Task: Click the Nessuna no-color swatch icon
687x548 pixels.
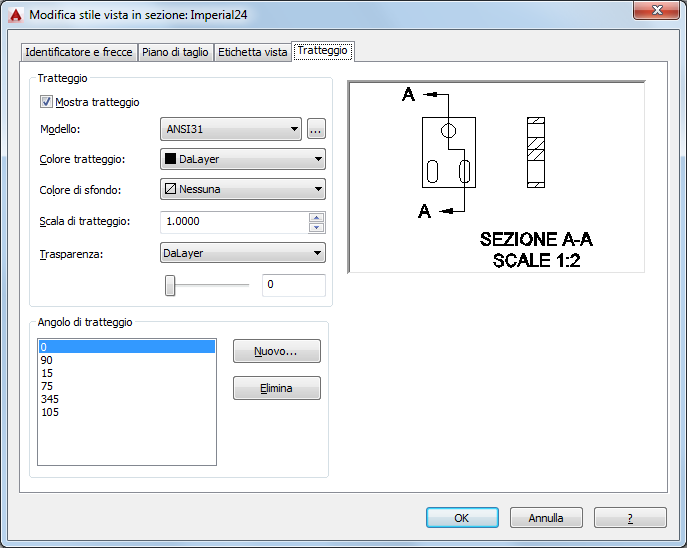Action: 170,189
